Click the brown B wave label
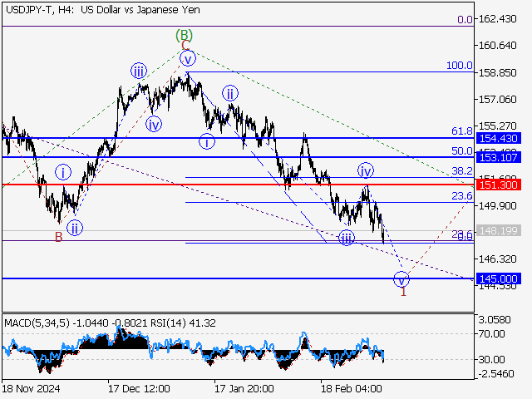The width and height of the screenshot is (532, 399). [58, 237]
